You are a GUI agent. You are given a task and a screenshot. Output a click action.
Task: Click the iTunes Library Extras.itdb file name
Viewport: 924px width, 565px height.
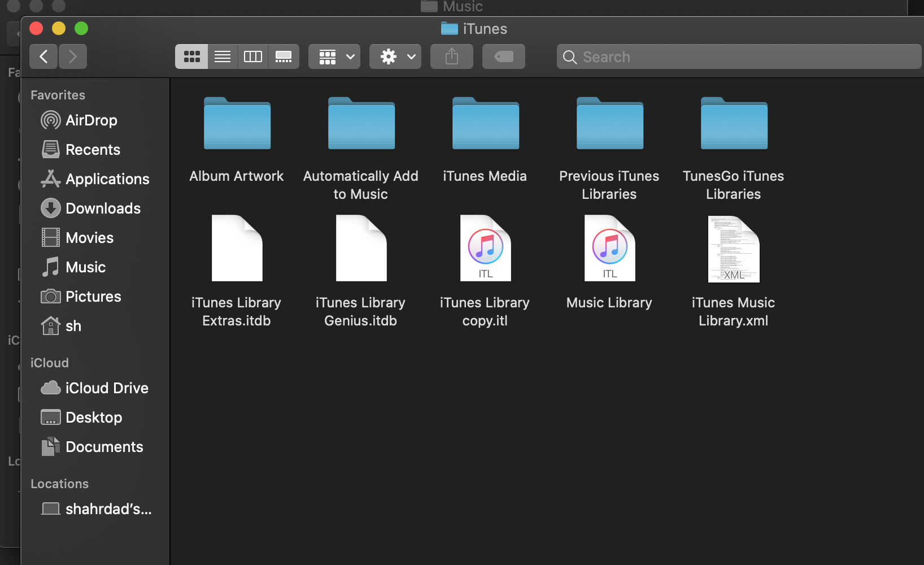coord(236,312)
